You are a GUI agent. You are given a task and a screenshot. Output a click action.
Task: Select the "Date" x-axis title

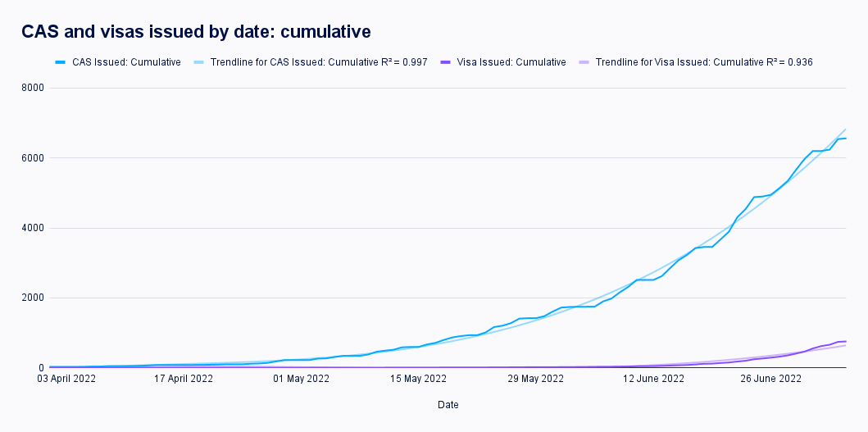(x=448, y=405)
